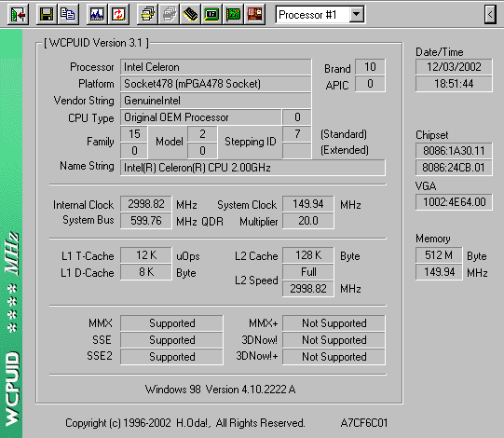Click the Internal Clock value 2998.82

point(146,204)
